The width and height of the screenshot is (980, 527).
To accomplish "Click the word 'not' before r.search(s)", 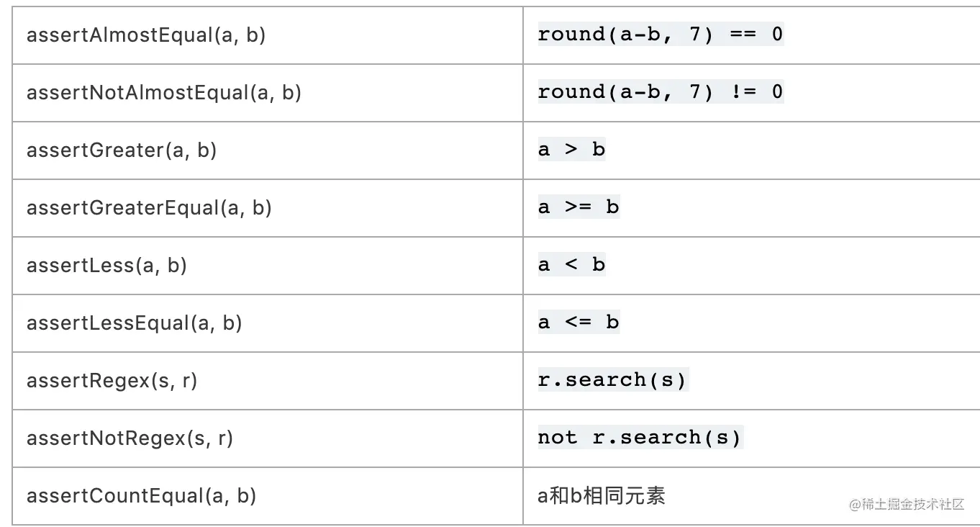I will pyautogui.click(x=557, y=438).
